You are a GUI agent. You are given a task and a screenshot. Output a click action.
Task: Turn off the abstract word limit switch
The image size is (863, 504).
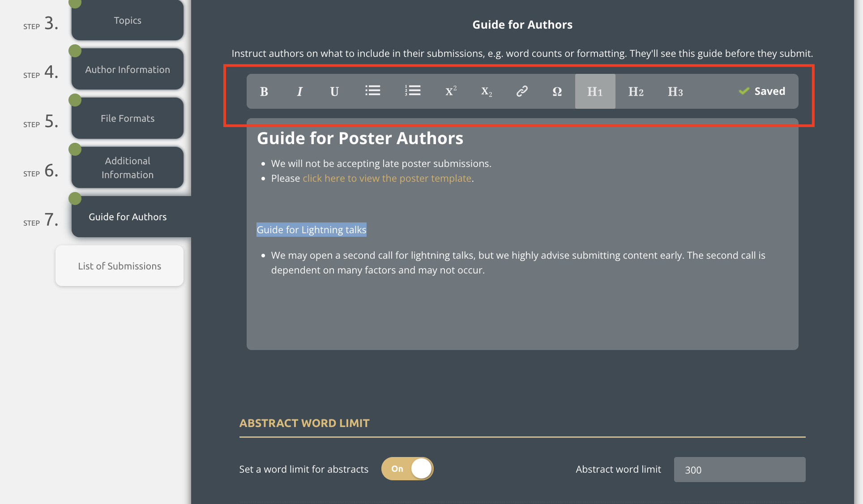(407, 469)
